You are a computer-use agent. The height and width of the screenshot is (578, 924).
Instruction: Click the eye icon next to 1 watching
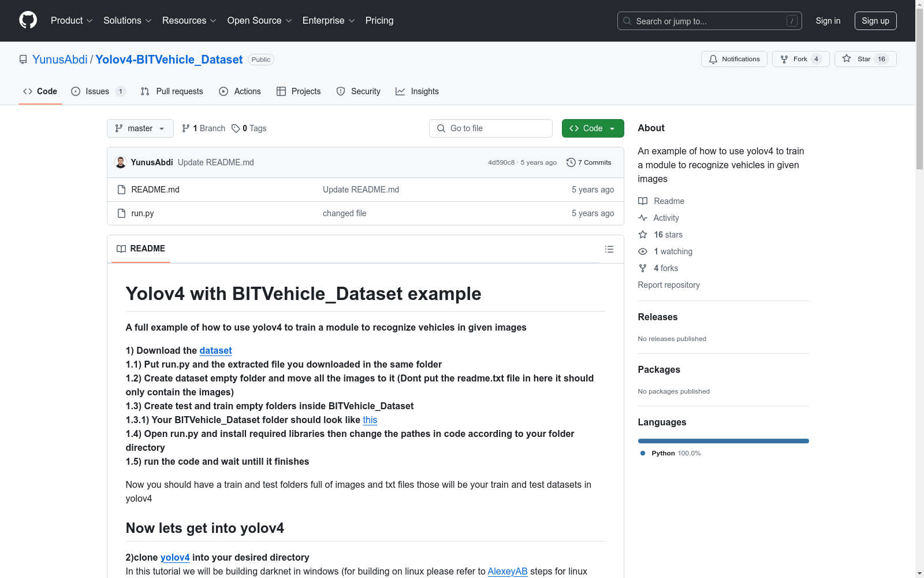pyautogui.click(x=643, y=251)
